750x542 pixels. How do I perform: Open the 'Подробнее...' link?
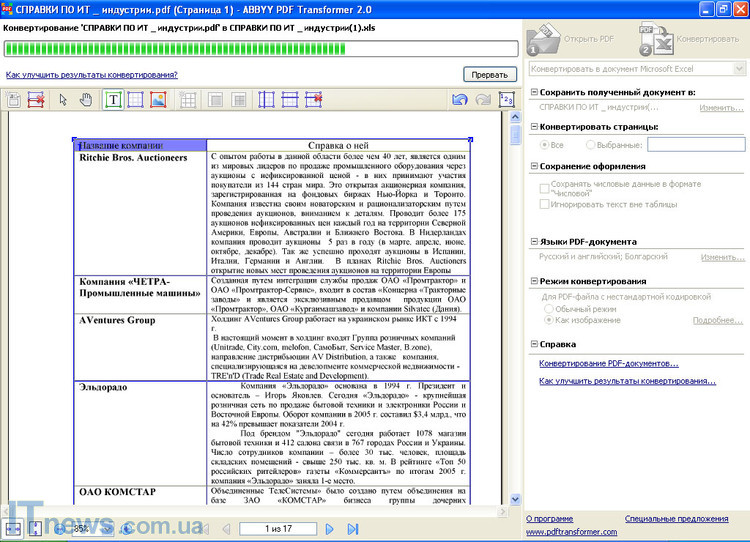pos(718,321)
